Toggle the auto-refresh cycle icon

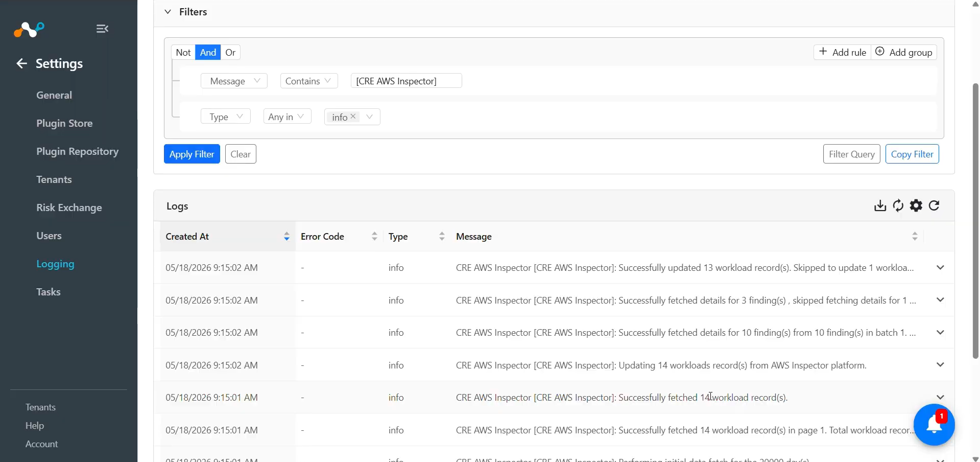[x=898, y=205]
